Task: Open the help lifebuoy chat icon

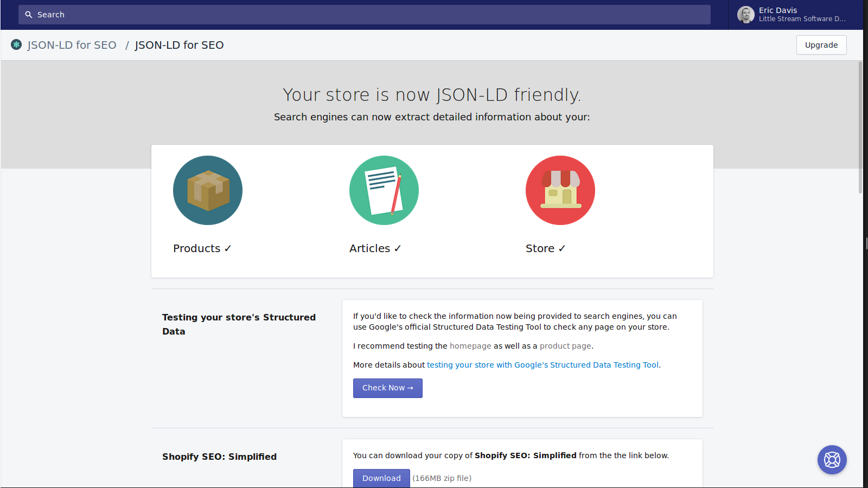Action: (832, 460)
